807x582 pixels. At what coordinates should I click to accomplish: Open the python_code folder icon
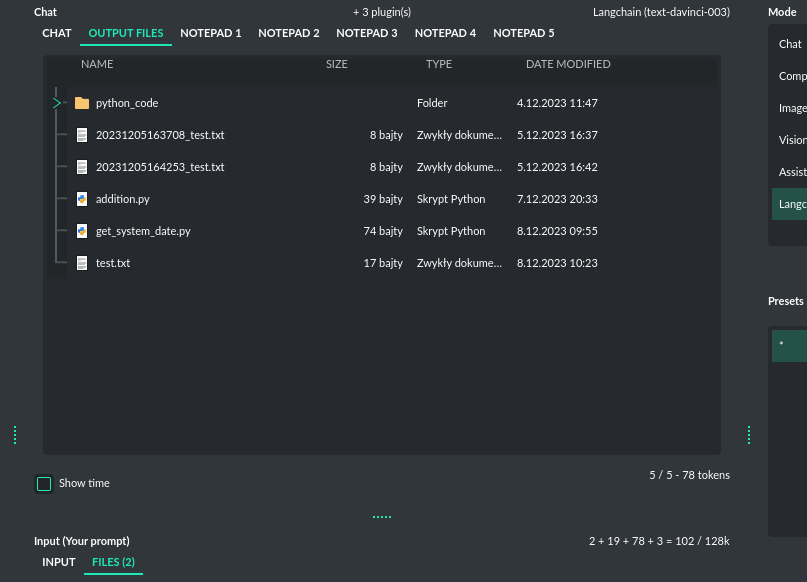point(81,102)
